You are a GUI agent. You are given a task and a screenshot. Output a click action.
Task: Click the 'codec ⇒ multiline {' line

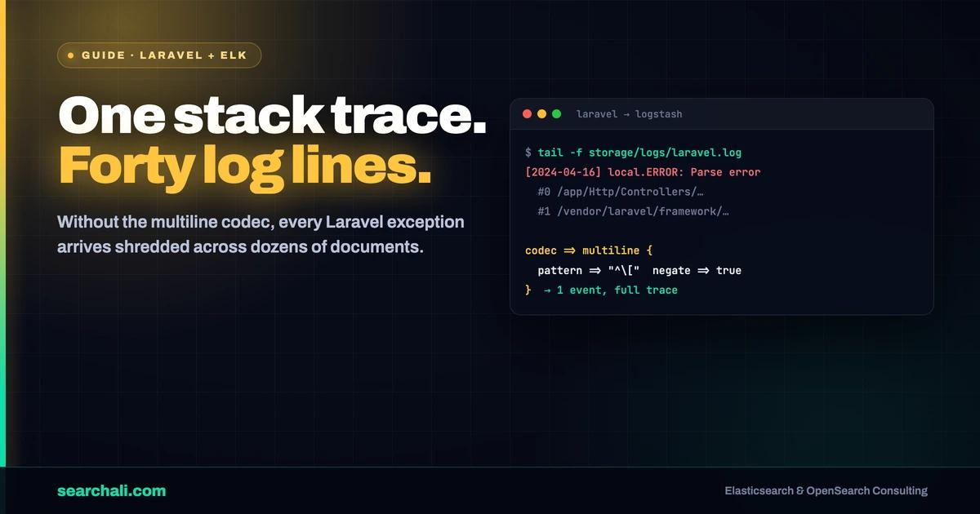pos(589,250)
